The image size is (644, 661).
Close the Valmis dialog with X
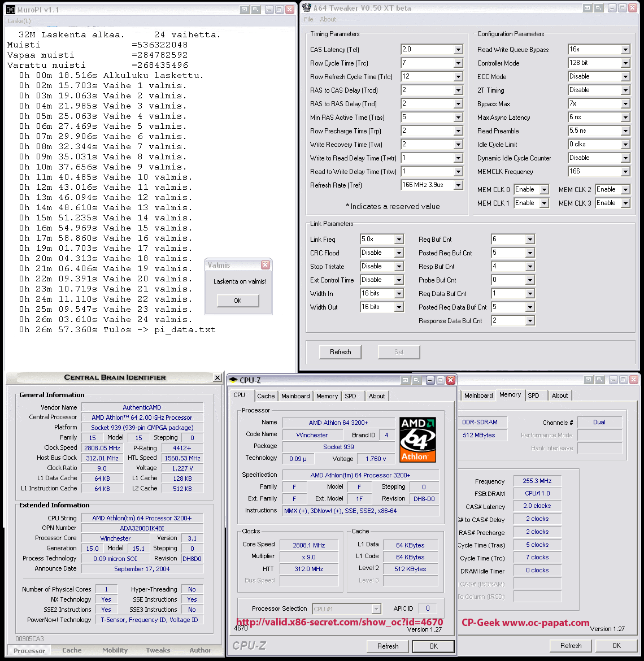coord(265,265)
